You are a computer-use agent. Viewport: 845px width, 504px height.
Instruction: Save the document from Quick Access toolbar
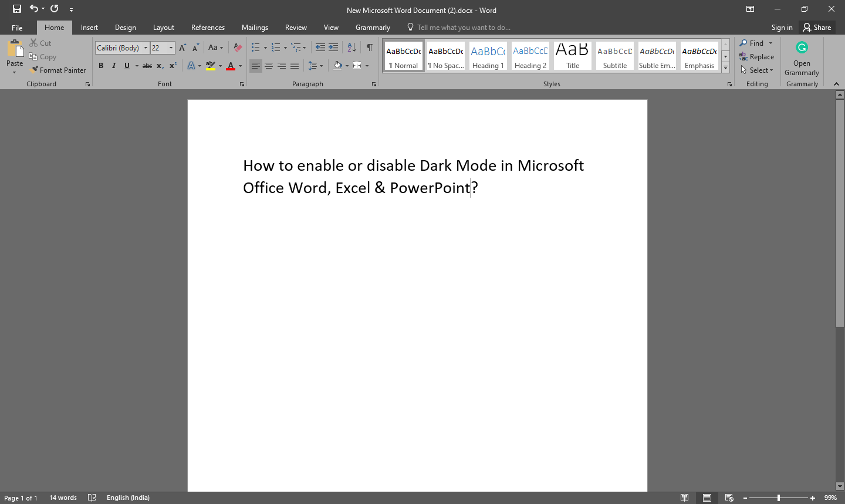tap(17, 9)
